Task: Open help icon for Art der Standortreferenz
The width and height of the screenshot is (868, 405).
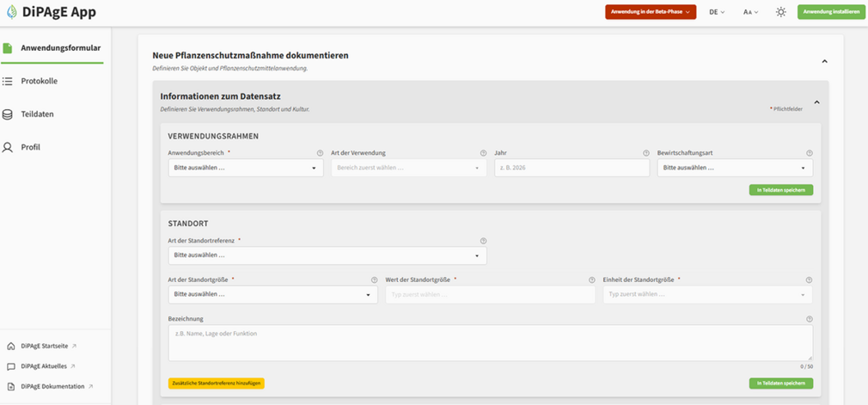Action: tap(483, 241)
